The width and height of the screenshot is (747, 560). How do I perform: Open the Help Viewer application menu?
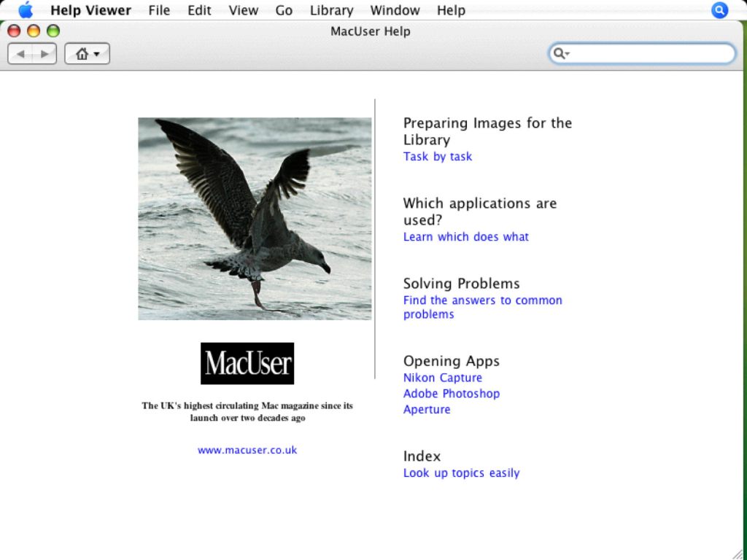point(90,10)
